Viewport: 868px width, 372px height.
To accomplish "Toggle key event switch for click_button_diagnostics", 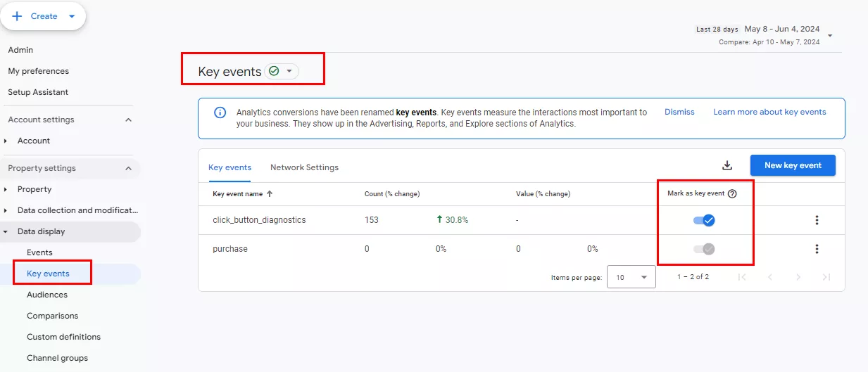I will click(x=704, y=220).
